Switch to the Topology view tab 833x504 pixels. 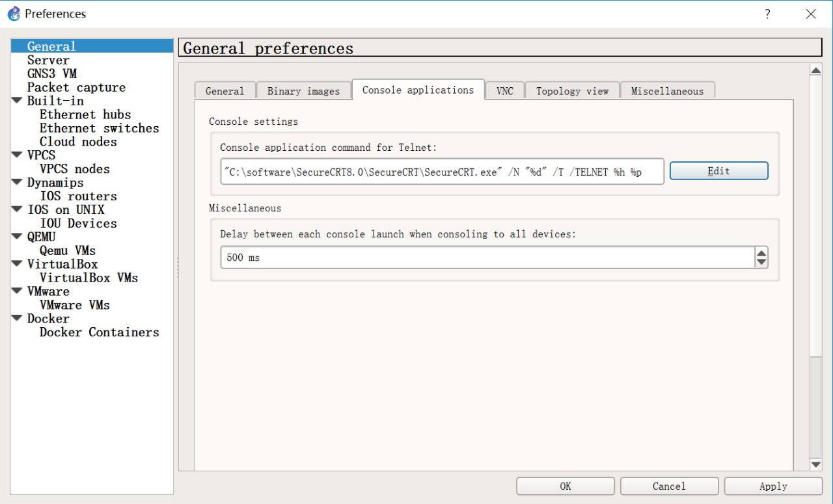click(x=572, y=91)
